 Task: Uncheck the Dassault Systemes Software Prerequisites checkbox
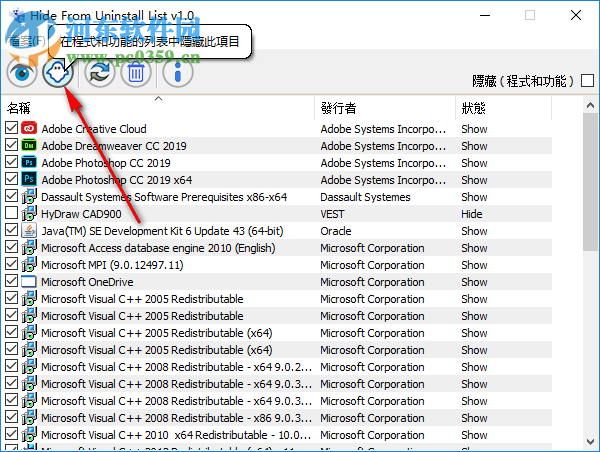(11, 196)
